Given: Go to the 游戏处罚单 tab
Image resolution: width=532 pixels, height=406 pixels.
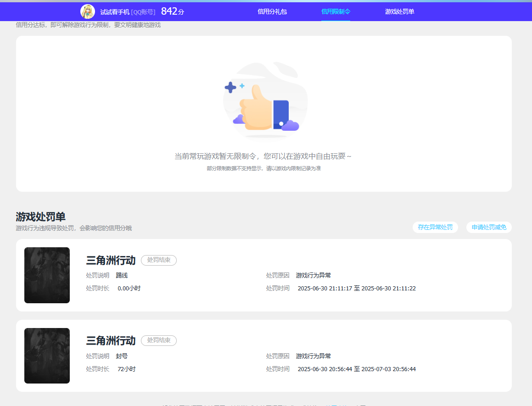Looking at the screenshot, I should pos(399,11).
